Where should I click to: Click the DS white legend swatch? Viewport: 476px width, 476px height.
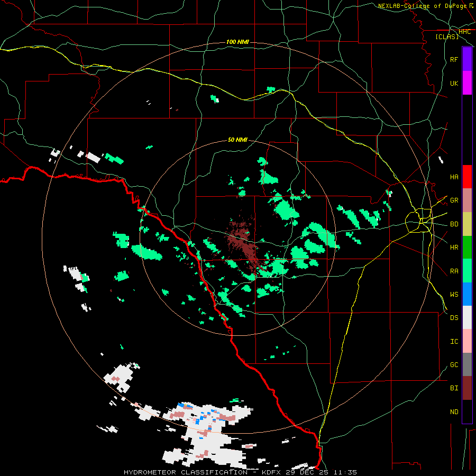click(x=467, y=317)
